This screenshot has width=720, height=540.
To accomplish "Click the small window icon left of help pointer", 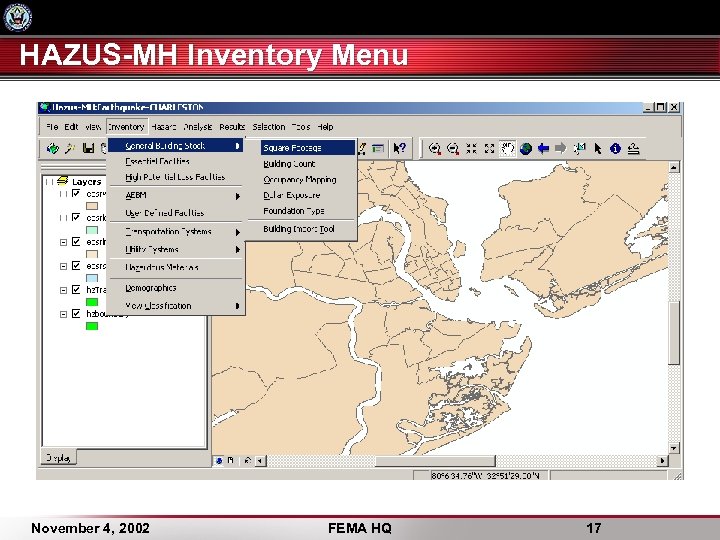I will click(x=378, y=148).
